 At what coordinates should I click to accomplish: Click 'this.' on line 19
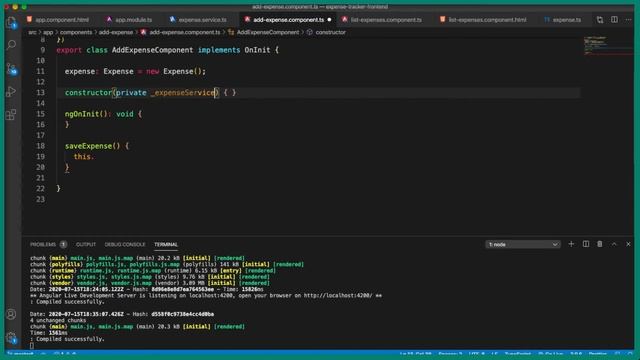pos(84,157)
